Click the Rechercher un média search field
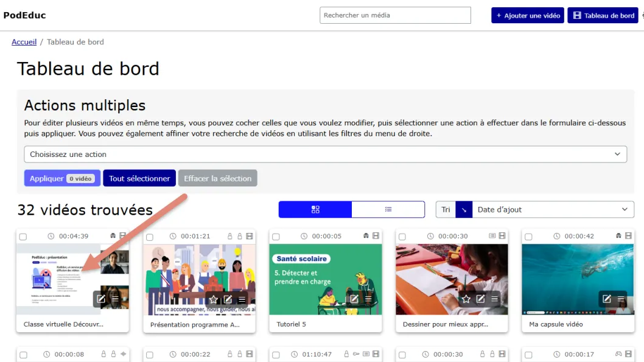This screenshot has width=644, height=362. [395, 15]
